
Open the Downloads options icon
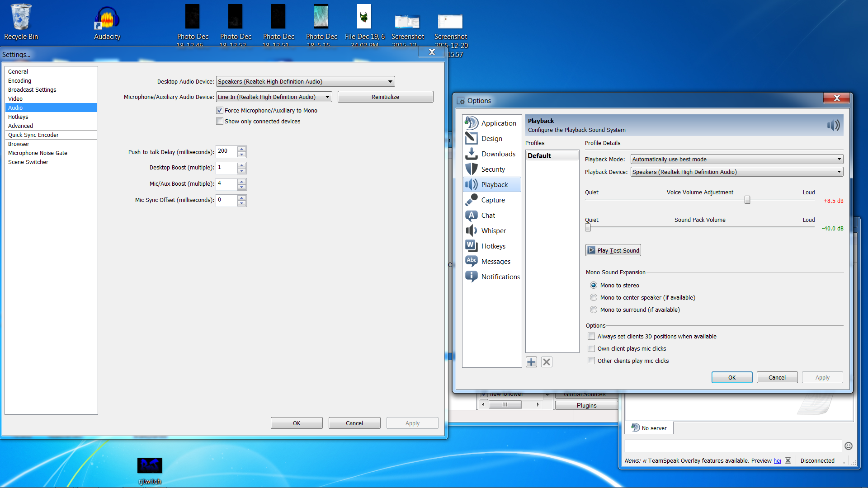[x=472, y=154]
